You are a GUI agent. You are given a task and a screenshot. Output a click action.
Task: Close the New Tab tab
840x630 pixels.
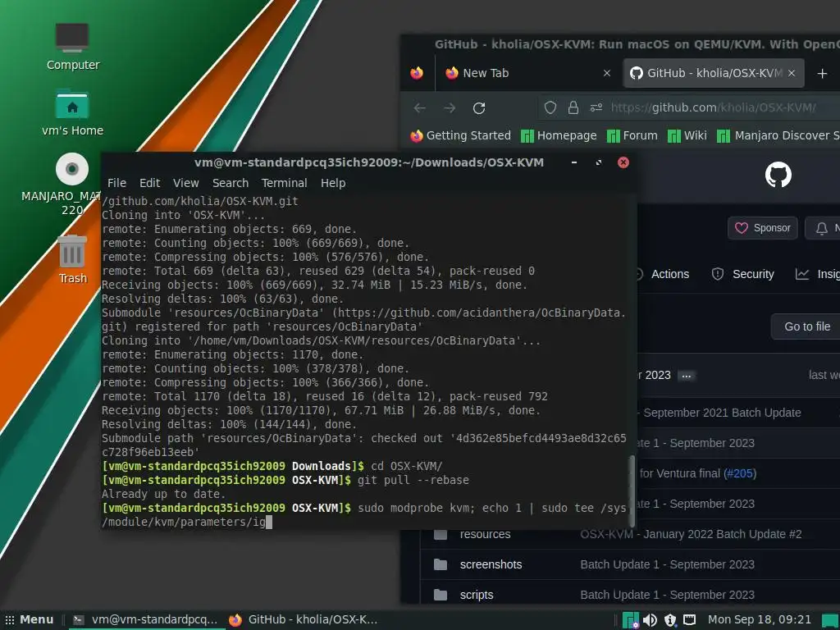coord(607,73)
